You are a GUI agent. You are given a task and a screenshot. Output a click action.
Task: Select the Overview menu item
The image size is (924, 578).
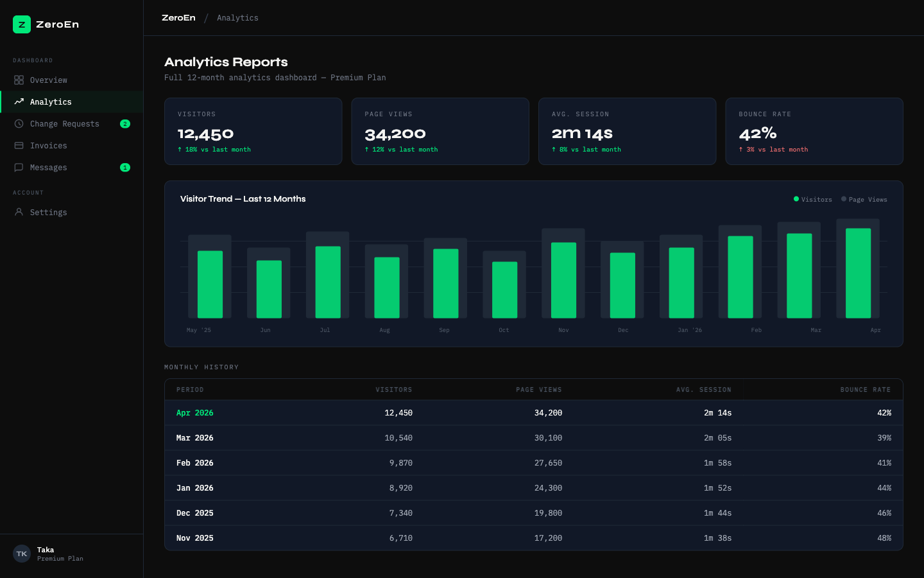pyautogui.click(x=49, y=80)
